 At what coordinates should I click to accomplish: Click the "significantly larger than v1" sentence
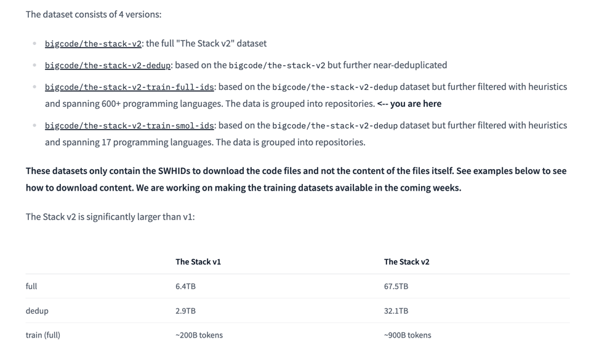pyautogui.click(x=110, y=216)
